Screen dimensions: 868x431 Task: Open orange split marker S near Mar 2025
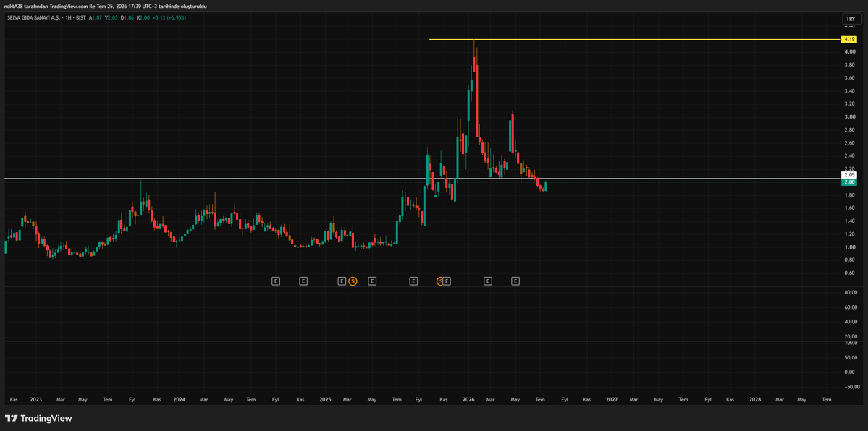coord(353,281)
